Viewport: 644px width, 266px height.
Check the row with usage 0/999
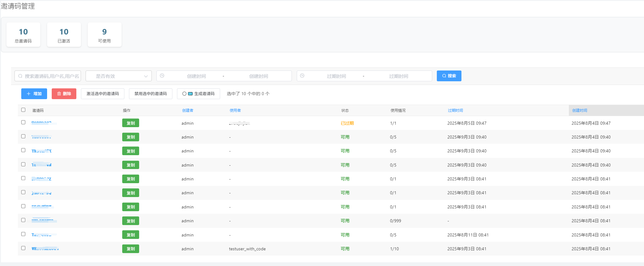[x=23, y=220]
